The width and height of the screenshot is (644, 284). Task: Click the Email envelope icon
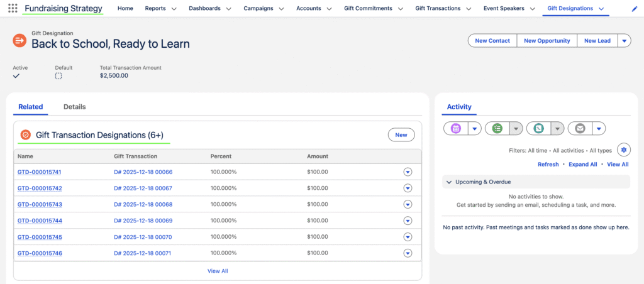click(x=580, y=128)
